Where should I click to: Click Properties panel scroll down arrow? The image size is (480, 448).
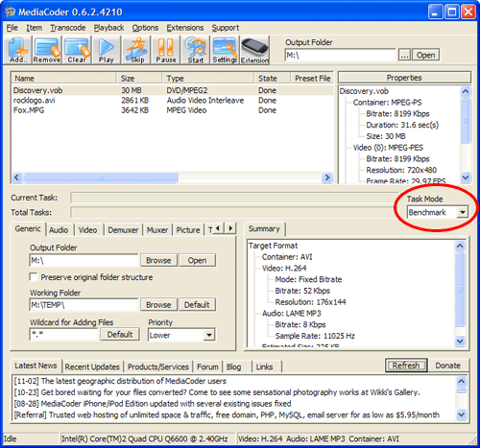[466, 177]
